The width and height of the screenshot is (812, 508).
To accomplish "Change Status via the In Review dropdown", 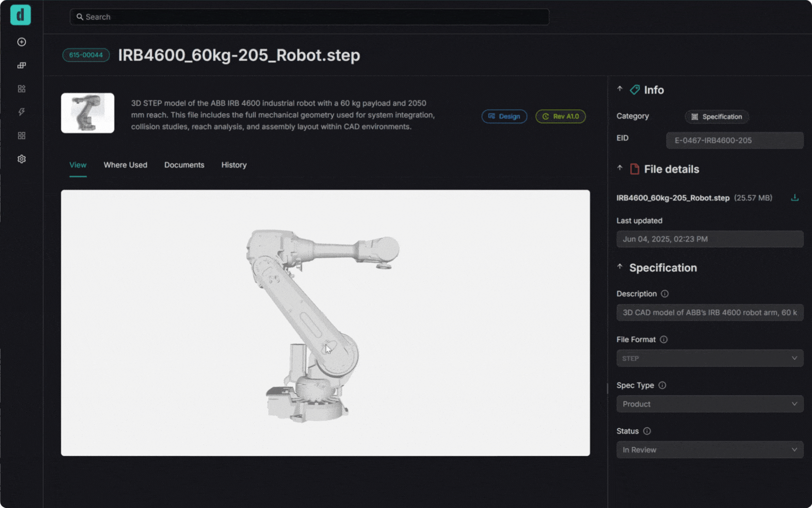I will pos(709,450).
